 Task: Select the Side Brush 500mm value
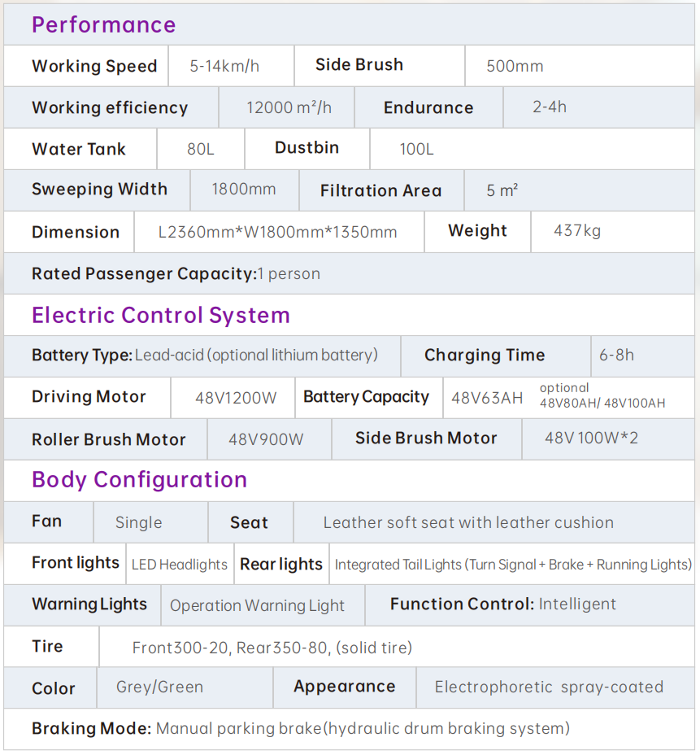click(x=515, y=66)
